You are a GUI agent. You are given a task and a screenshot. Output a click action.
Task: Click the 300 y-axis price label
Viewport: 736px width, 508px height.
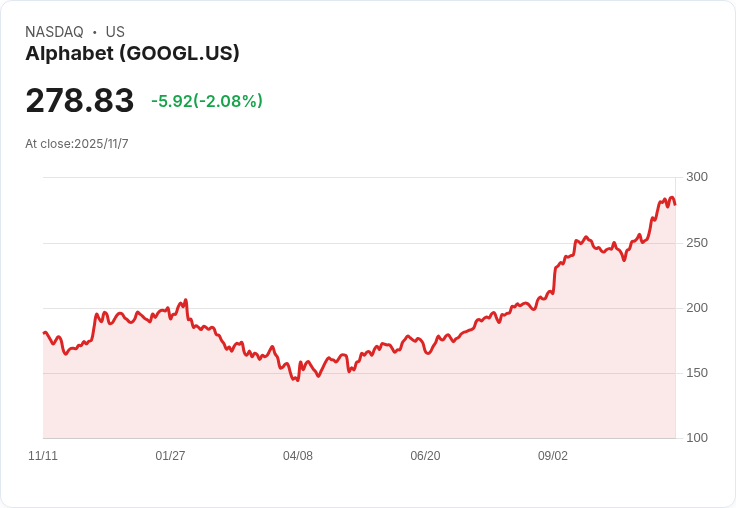tap(697, 177)
